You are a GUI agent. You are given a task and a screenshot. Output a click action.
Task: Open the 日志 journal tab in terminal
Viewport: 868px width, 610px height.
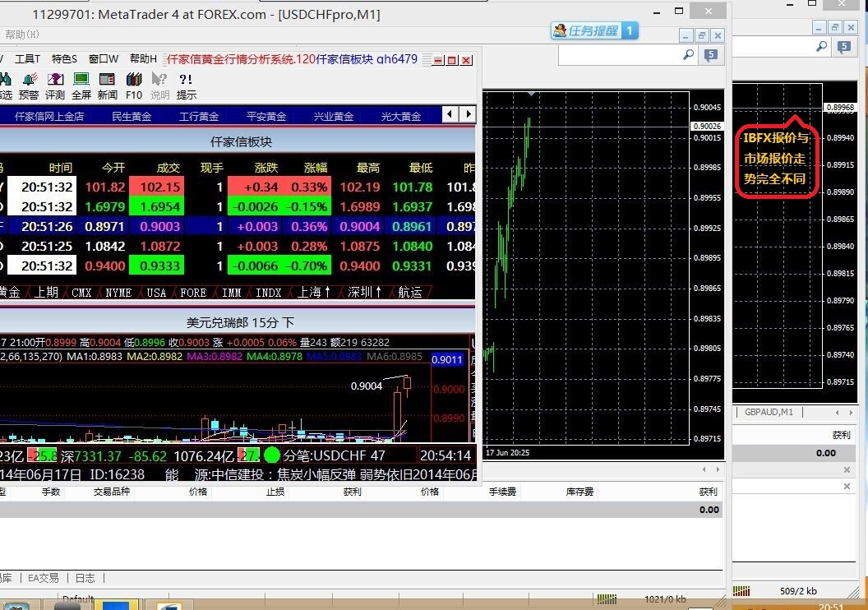click(85, 578)
